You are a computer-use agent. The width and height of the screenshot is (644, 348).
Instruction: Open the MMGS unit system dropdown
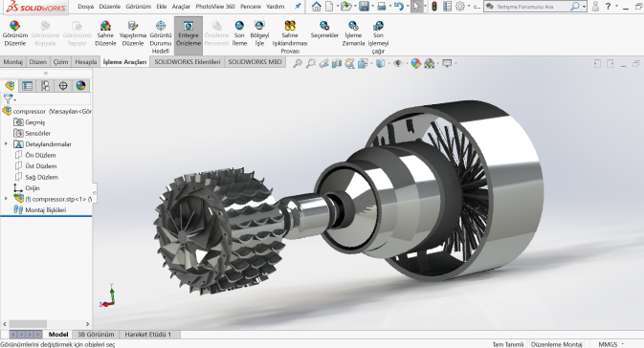pos(611,344)
